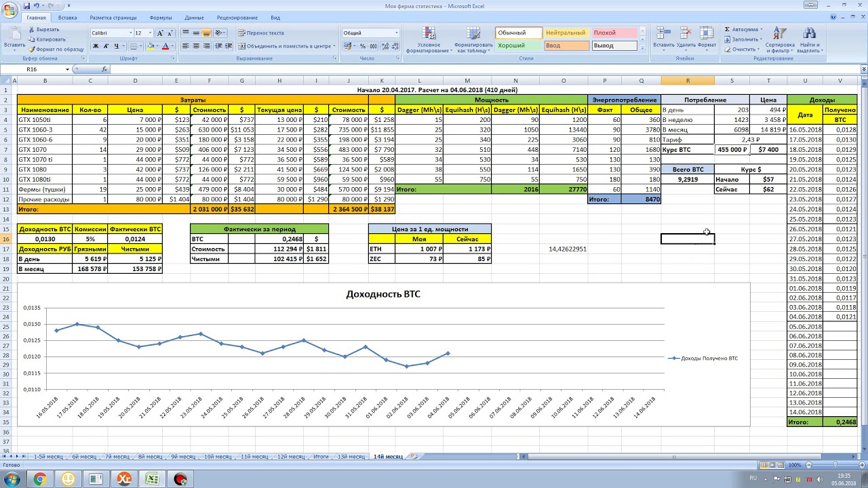Image resolution: width=868 pixels, height=488 pixels.
Task: Align text to bottom of cell
Action: (x=207, y=33)
